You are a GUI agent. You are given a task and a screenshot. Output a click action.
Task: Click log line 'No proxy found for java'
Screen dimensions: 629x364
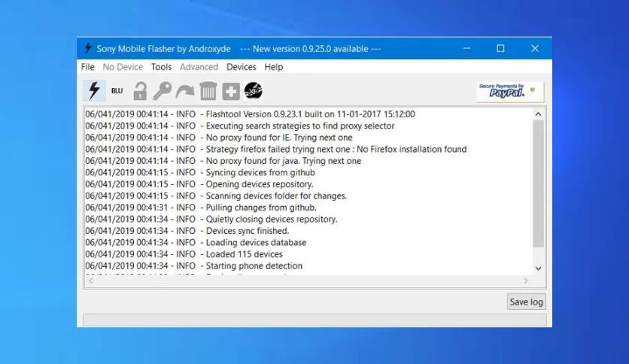[223, 161]
